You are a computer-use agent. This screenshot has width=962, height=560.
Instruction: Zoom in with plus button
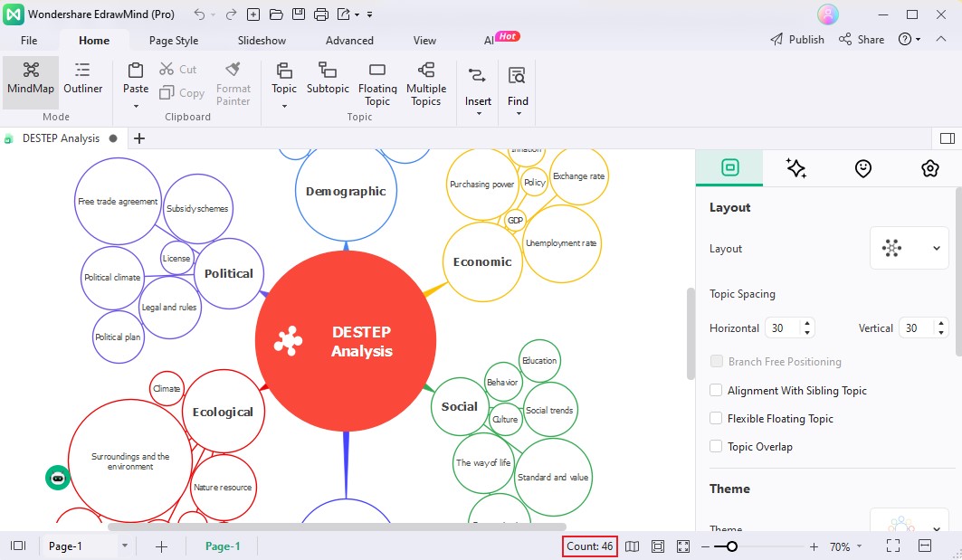click(x=814, y=546)
